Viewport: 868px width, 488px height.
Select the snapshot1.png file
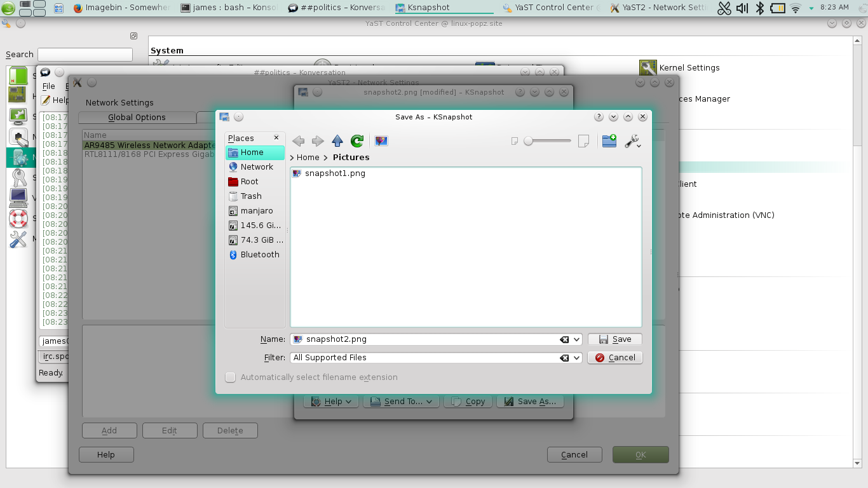[x=329, y=173]
